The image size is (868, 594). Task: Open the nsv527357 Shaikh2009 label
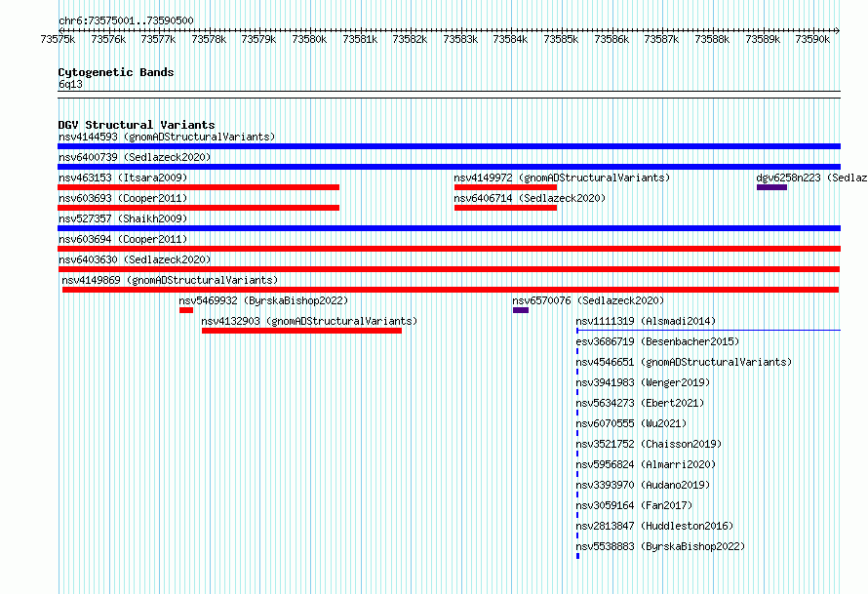[x=123, y=218]
